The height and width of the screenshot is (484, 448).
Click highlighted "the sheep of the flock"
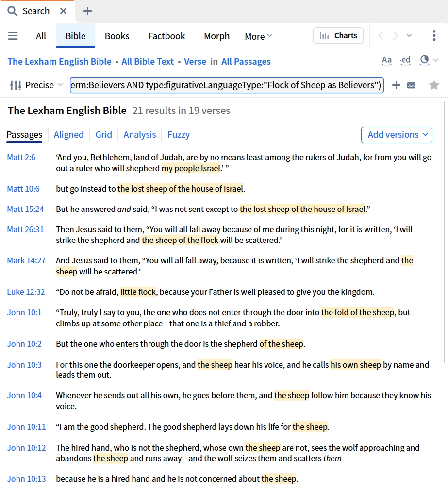coord(180,240)
